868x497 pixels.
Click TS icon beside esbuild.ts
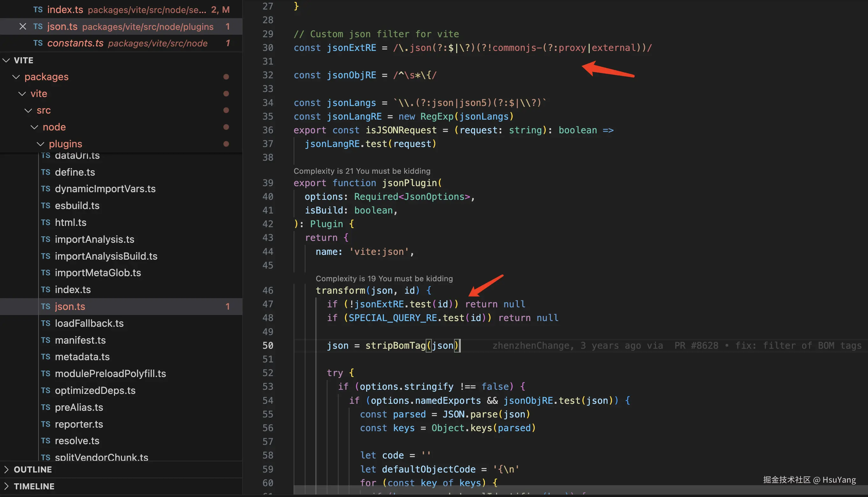pyautogui.click(x=46, y=206)
